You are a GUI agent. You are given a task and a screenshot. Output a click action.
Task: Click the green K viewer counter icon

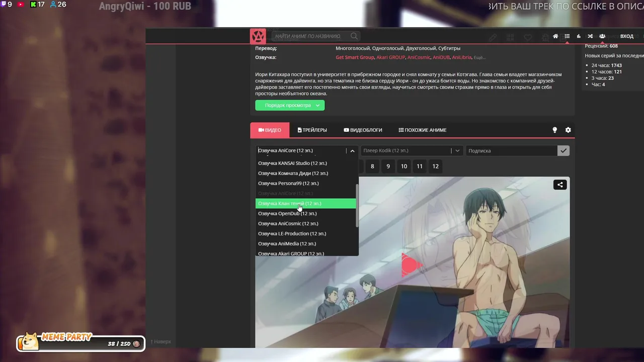(33, 5)
